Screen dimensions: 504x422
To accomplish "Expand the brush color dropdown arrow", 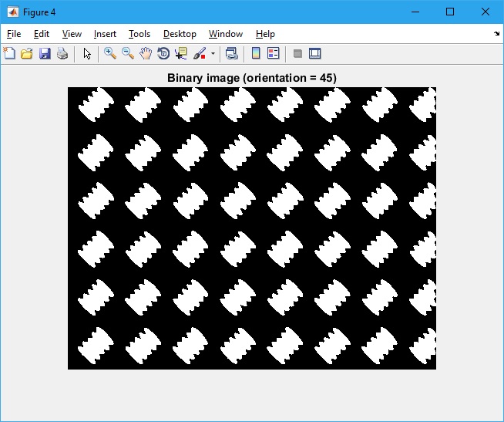I will [x=213, y=54].
